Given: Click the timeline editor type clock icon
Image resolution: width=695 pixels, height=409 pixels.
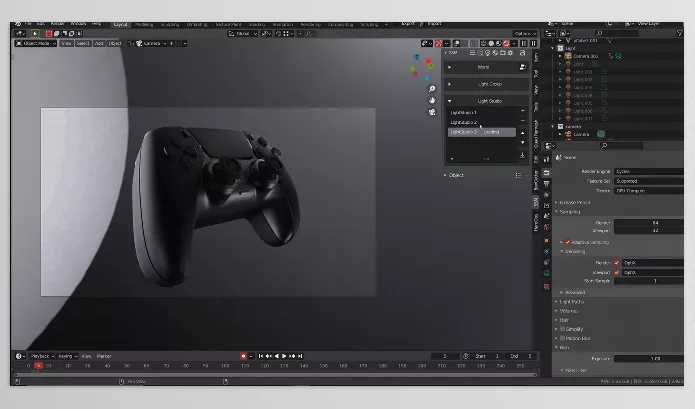Looking at the screenshot, I should click(x=20, y=356).
